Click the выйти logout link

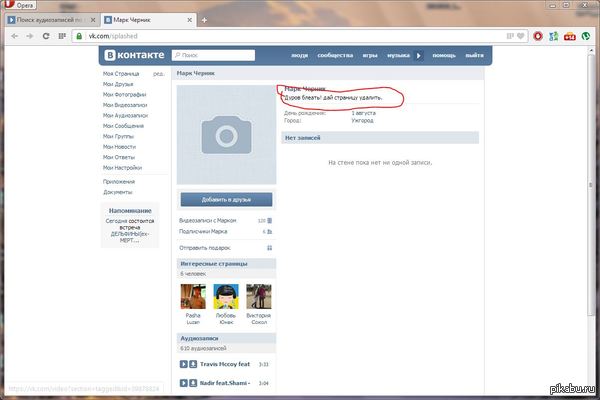click(475, 55)
